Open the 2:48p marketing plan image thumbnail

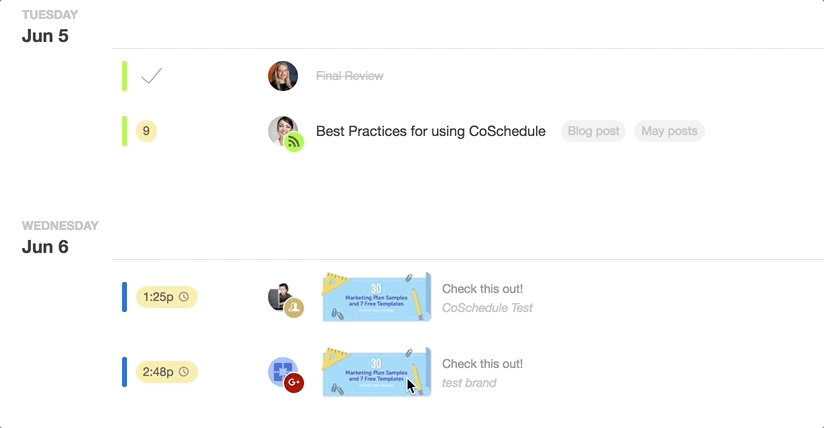[377, 372]
